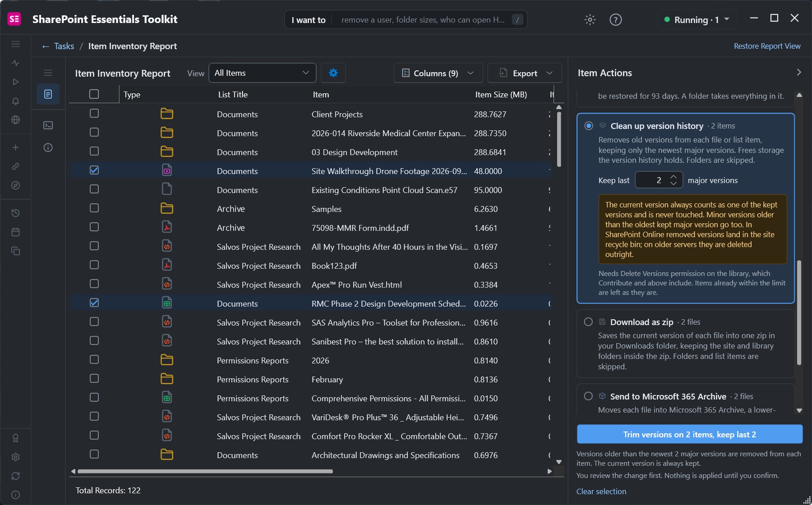This screenshot has height=505, width=812.
Task: Open the calendar icon in sidebar
Action: [16, 232]
